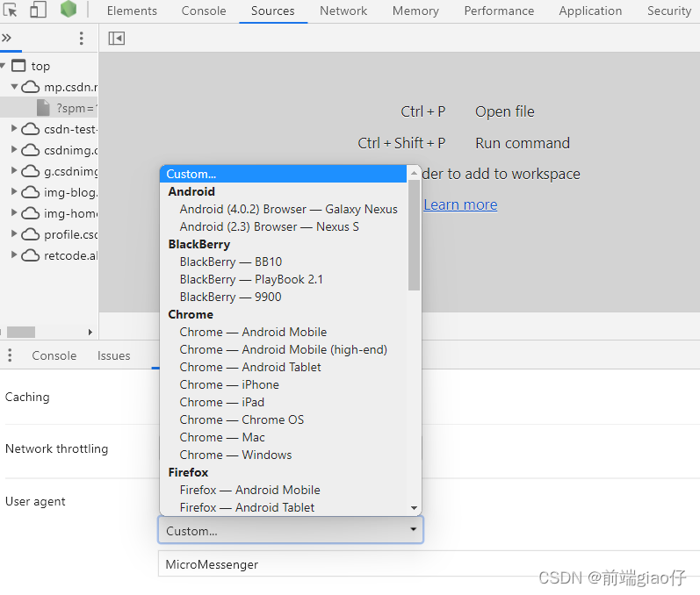Open the Security tab
The width and height of the screenshot is (700, 595).
(669, 11)
